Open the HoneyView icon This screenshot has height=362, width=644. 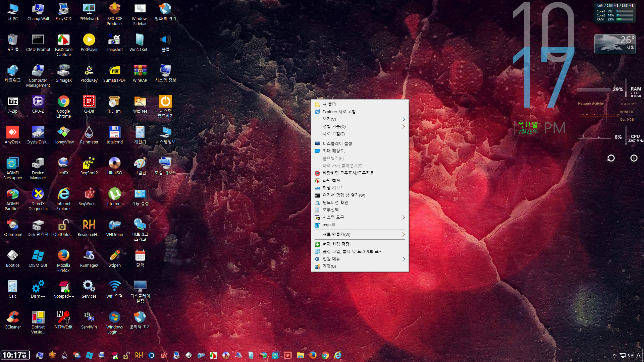pos(63,135)
